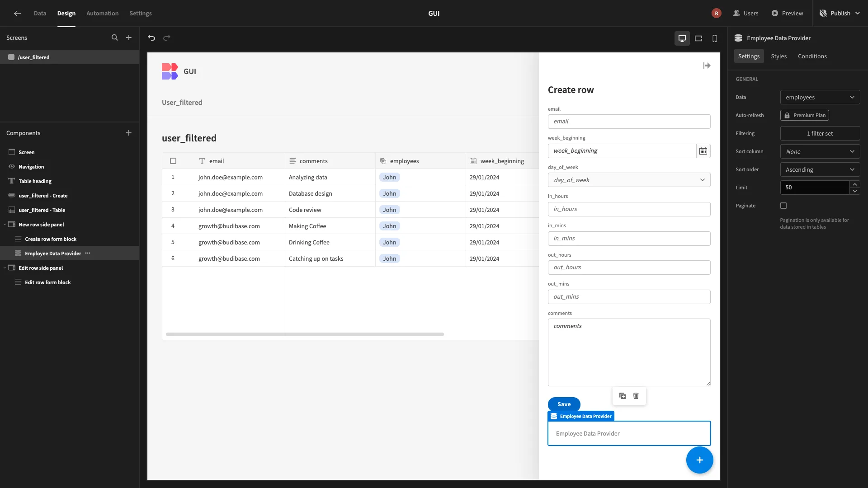The height and width of the screenshot is (488, 868).
Task: Open the Sort column dropdown
Action: 820,151
